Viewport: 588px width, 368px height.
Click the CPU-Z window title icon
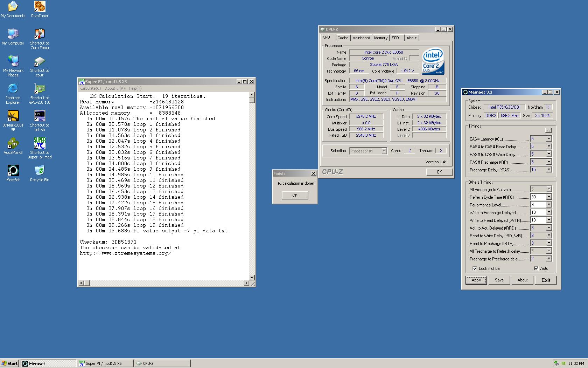(x=322, y=29)
